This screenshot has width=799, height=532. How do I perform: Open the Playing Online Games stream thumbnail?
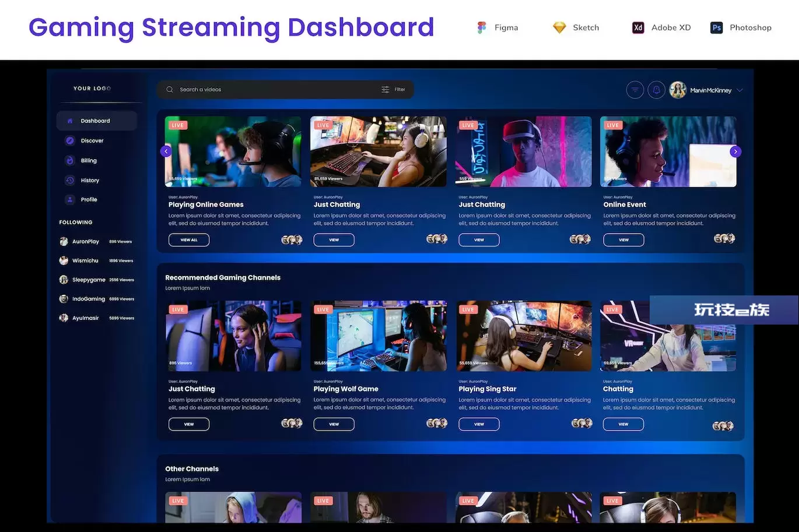coord(233,152)
